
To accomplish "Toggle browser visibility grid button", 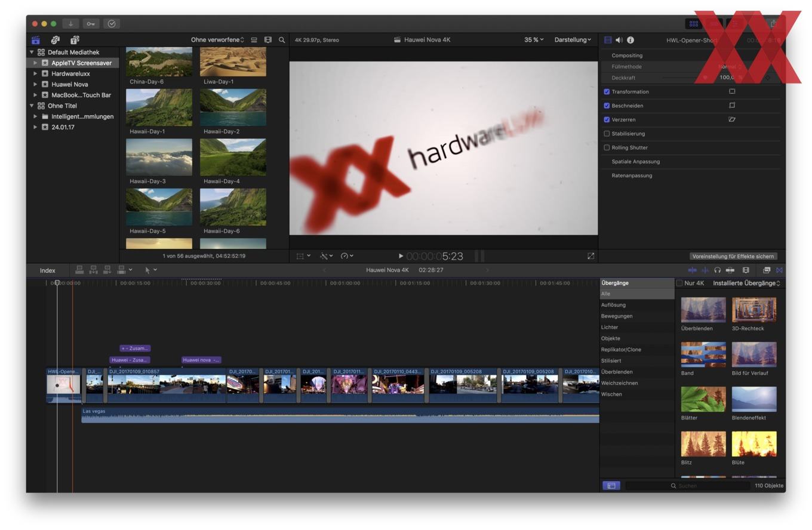I will tap(693, 24).
